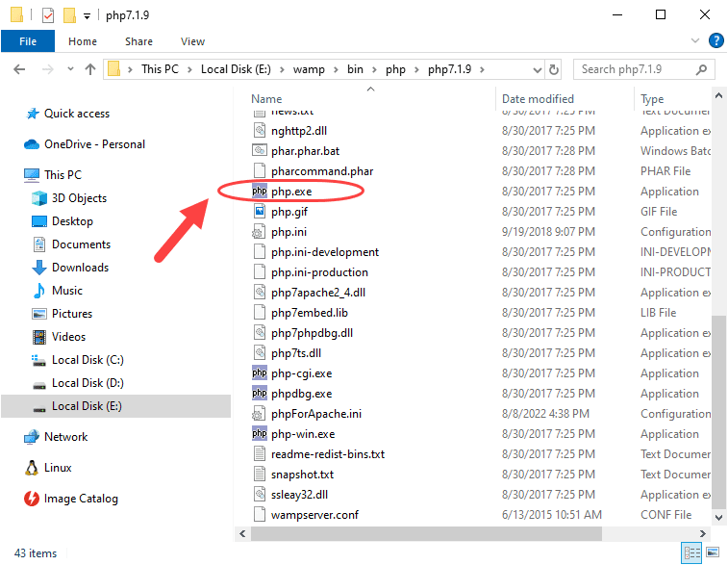The height and width of the screenshot is (565, 728).
Task: Click Properties checkmark icon in title bar
Action: pos(48,15)
